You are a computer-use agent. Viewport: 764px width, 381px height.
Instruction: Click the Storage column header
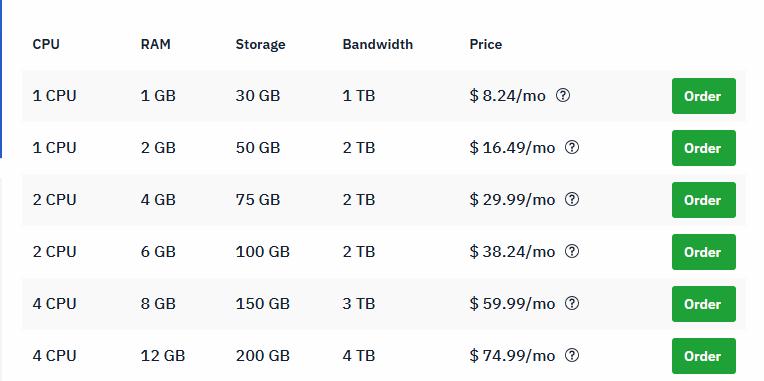tap(260, 44)
